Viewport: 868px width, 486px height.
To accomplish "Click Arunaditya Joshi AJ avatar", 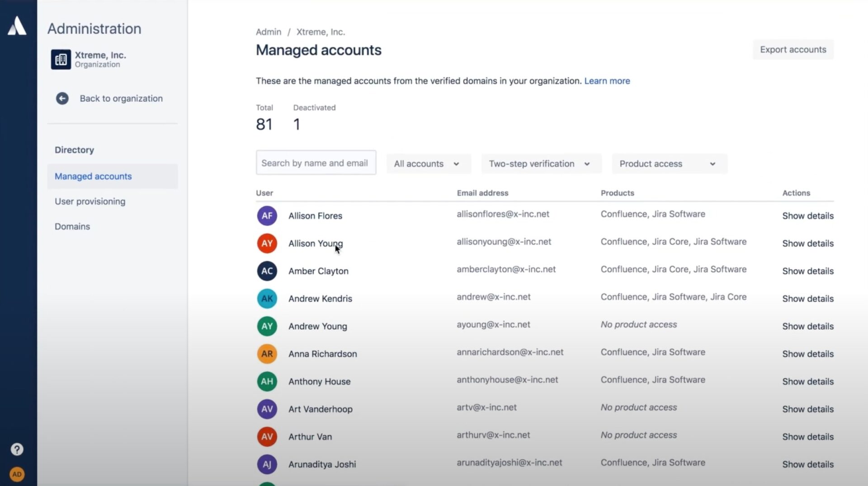I will click(267, 464).
